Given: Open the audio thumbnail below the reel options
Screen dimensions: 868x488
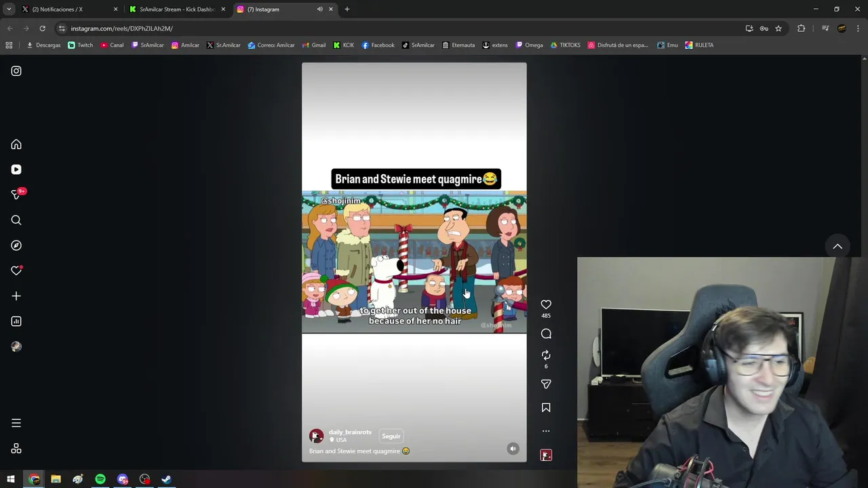Looking at the screenshot, I should click(546, 455).
